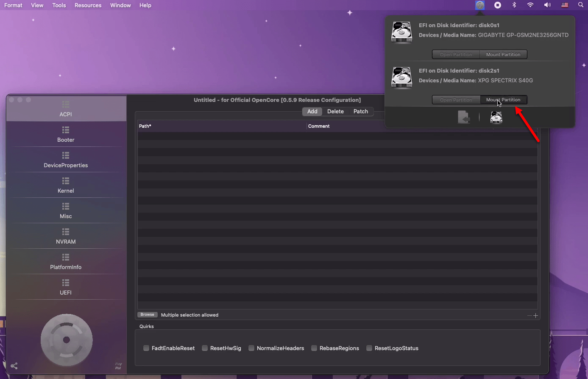Image resolution: width=588 pixels, height=379 pixels.
Task: Open the DeviceProperties section in the sidebar
Action: click(66, 160)
